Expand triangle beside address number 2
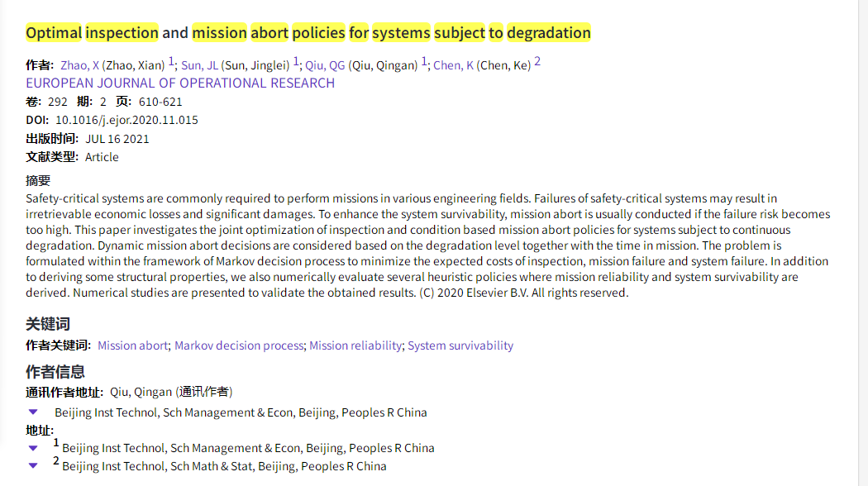Viewport: 868px width, 486px height. 33,465
